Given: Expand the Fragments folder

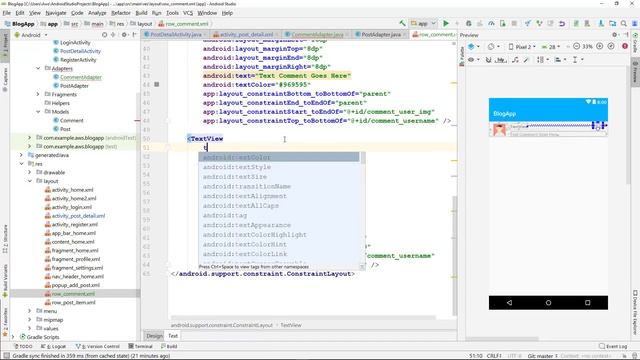Looking at the screenshot, I should 38,94.
